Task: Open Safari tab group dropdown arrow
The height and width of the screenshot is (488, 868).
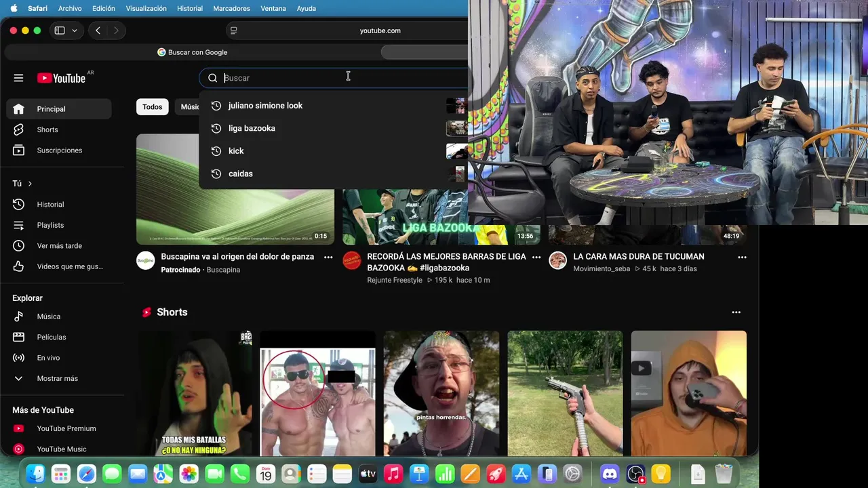Action: click(x=75, y=30)
